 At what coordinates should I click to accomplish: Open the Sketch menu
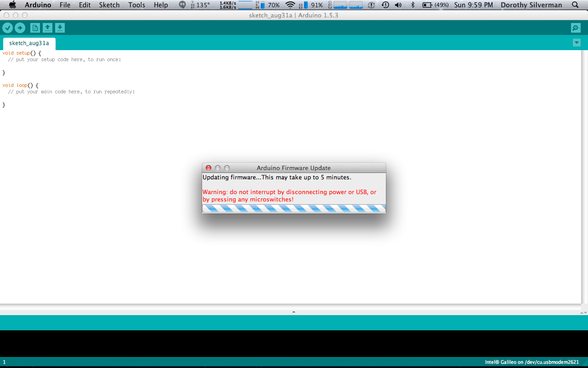(x=109, y=5)
